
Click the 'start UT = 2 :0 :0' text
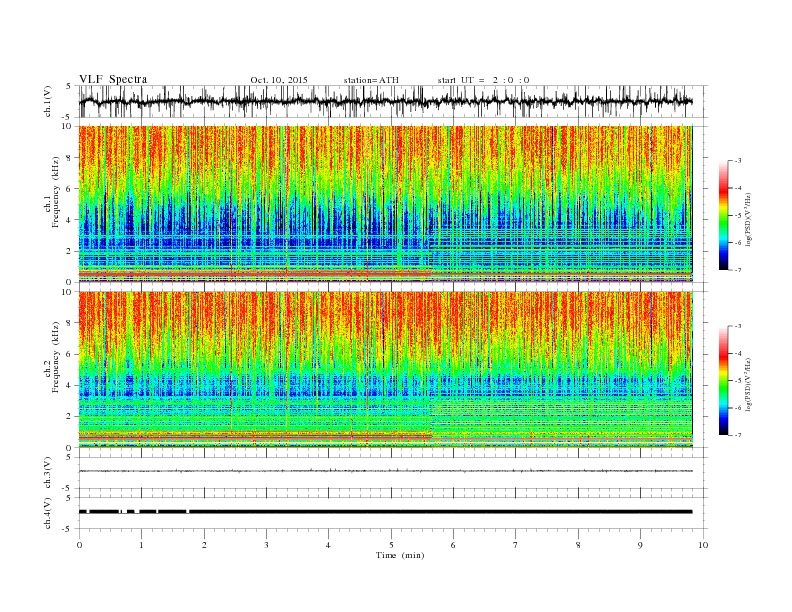pos(483,80)
